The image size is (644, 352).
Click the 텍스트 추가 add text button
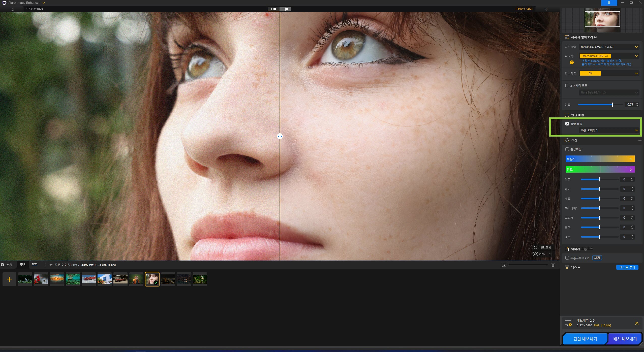627,267
